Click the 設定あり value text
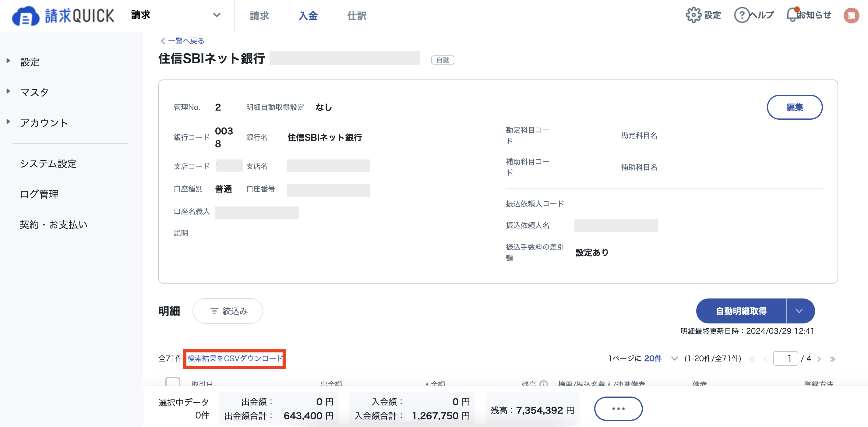This screenshot has height=427, width=868. coord(592,252)
